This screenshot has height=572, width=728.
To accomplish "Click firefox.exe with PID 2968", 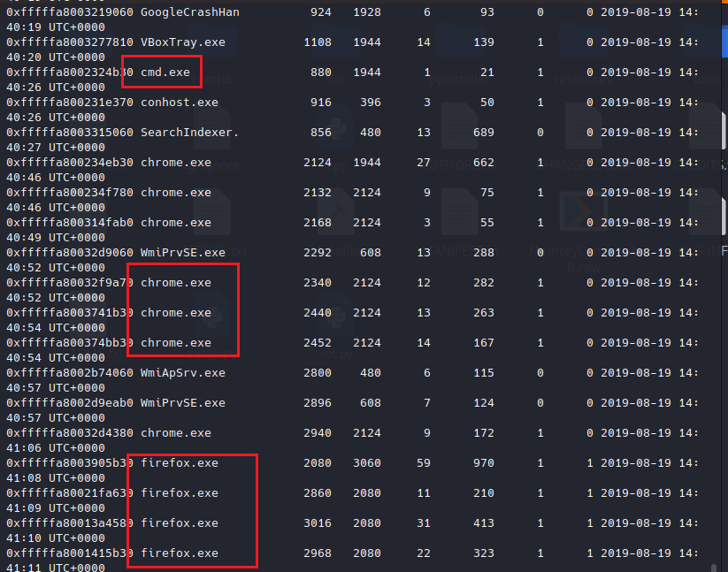I will coord(179,553).
